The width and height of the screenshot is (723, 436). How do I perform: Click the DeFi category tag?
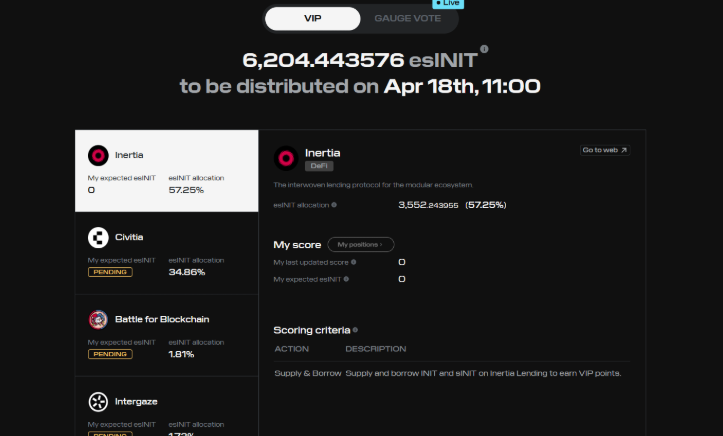tap(318, 166)
